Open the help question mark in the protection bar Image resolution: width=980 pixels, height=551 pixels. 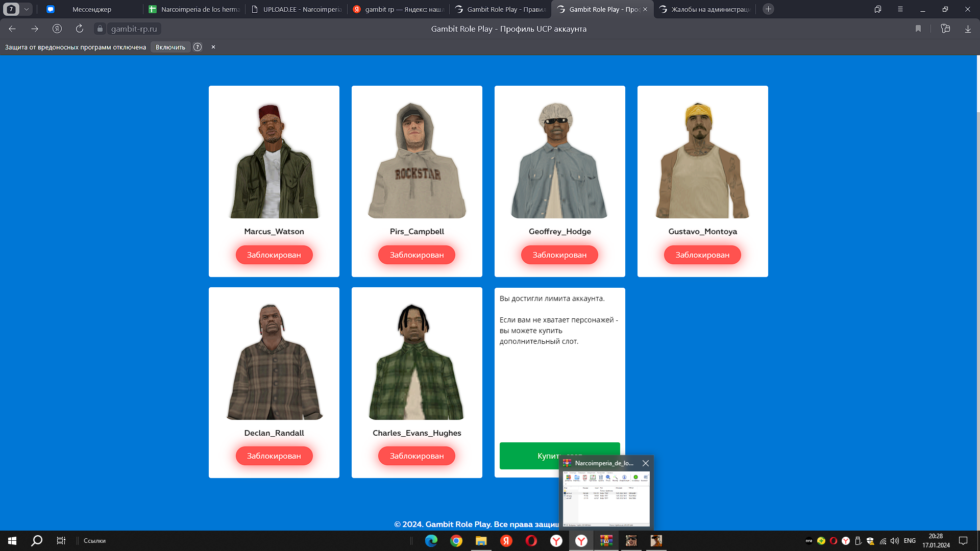(x=198, y=47)
